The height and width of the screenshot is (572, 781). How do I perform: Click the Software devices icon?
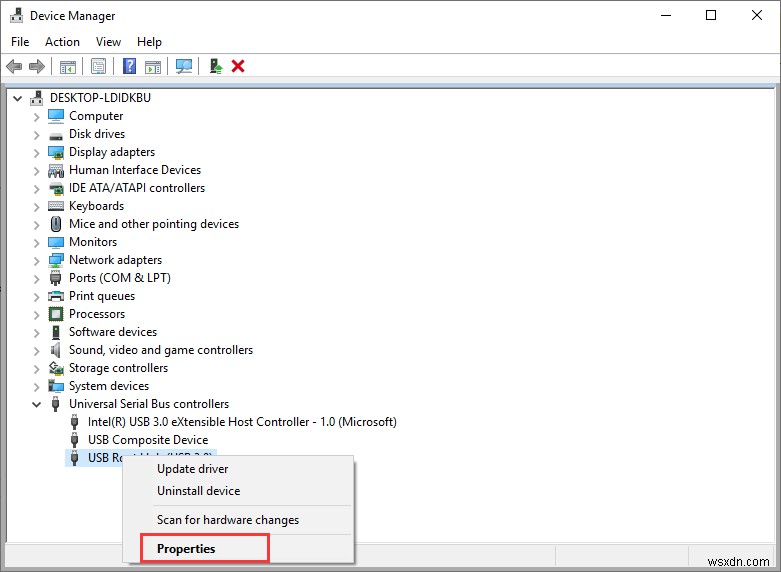coord(56,332)
